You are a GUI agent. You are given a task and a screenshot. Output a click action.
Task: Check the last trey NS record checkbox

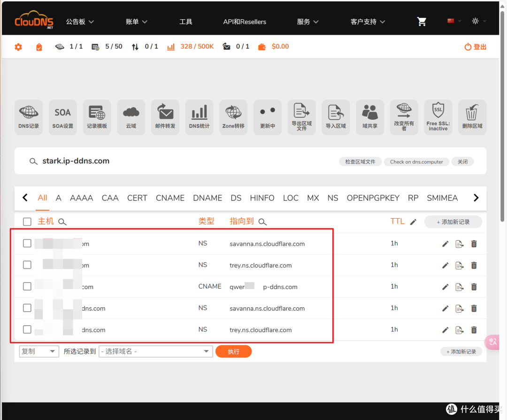coord(27,329)
